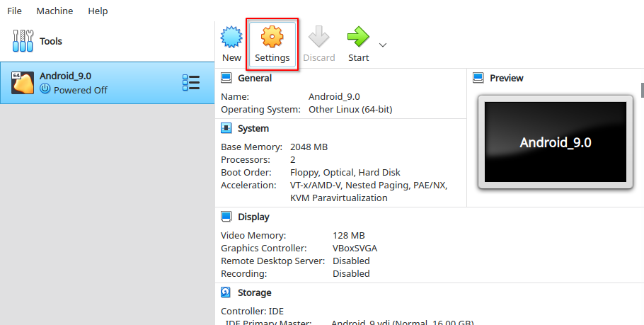Click the Base Memory value 2048 MB

pos(309,147)
